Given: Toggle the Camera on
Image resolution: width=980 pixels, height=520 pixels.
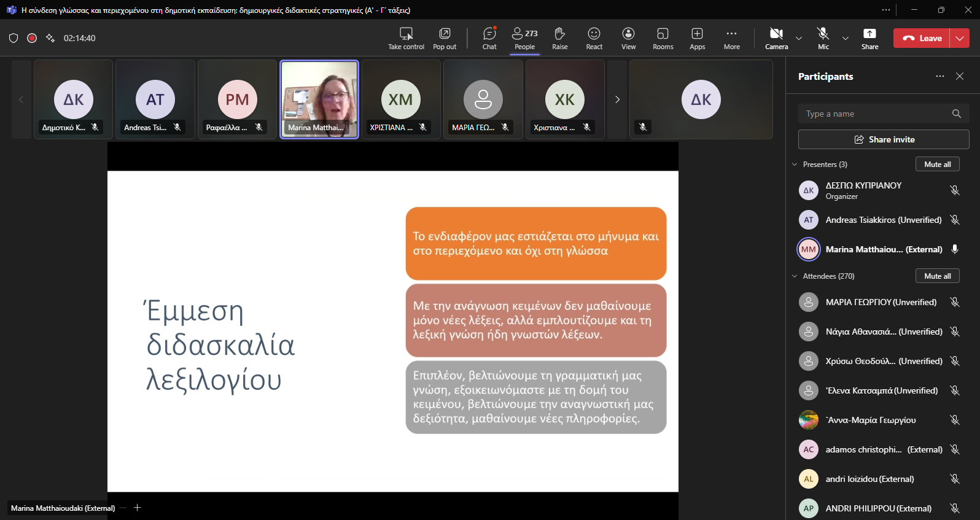Looking at the screenshot, I should (x=776, y=38).
